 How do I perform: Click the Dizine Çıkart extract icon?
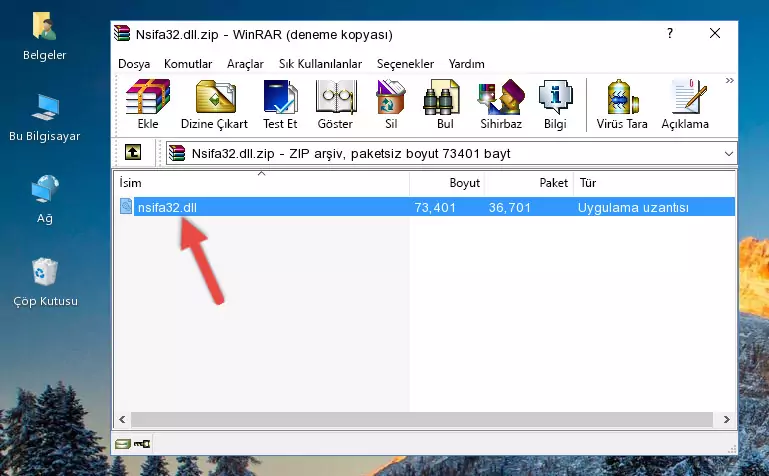214,104
